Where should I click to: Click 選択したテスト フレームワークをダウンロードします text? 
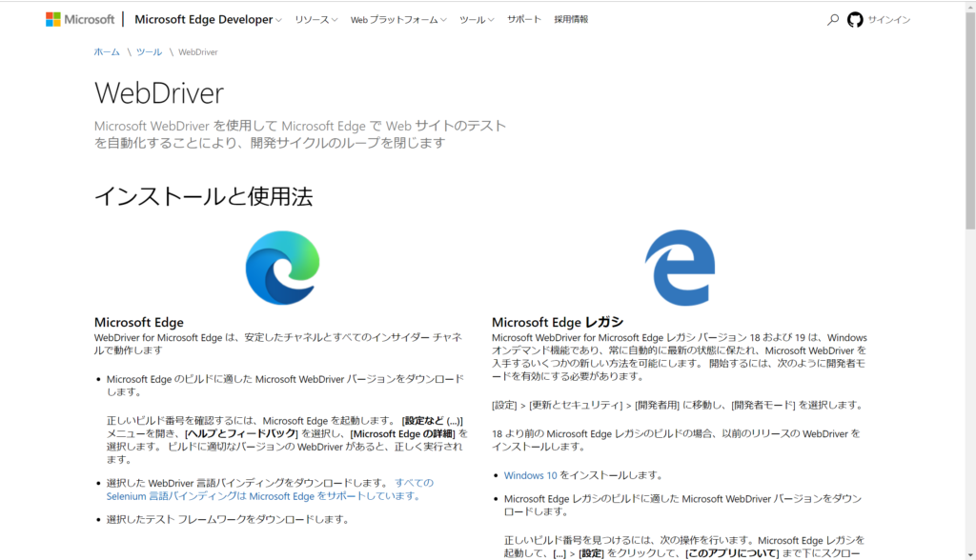[x=227, y=520]
